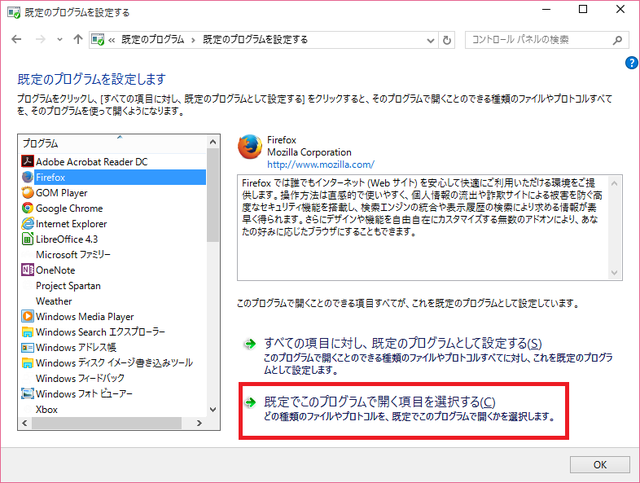Click green arrow beside すべての項目に対し
Image resolution: width=640 pixels, height=483 pixels.
coord(250,344)
